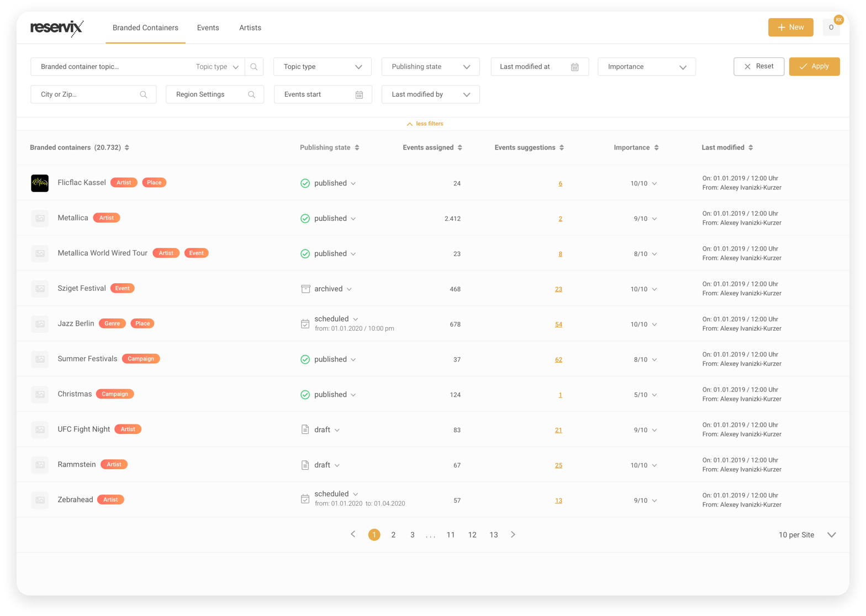Collapse filters via less filters link
The image size is (866, 616).
tap(425, 124)
